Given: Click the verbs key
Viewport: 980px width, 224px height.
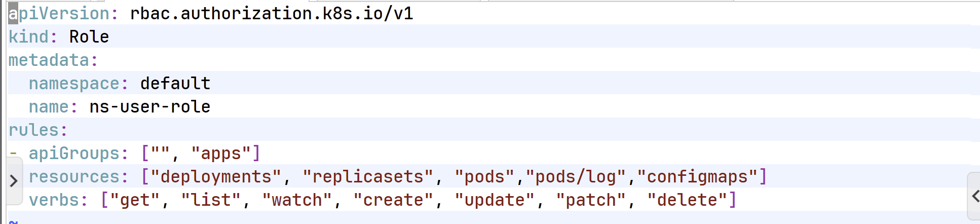Looking at the screenshot, I should coord(54,200).
